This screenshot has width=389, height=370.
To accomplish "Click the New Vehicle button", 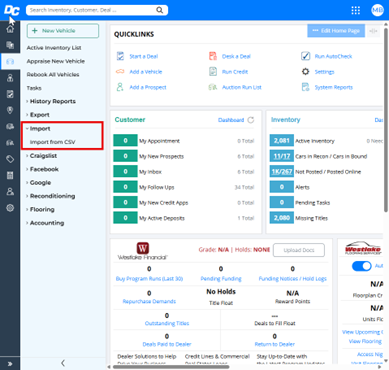I will tap(63, 31).
